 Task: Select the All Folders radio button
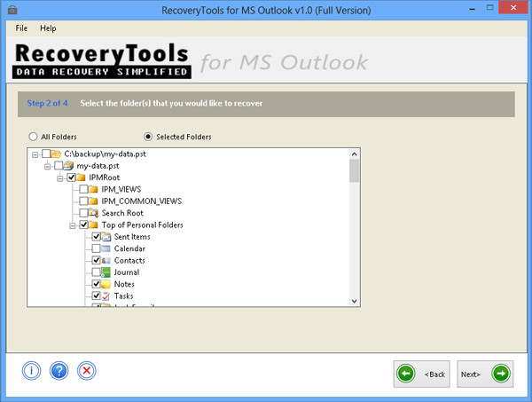[33, 137]
